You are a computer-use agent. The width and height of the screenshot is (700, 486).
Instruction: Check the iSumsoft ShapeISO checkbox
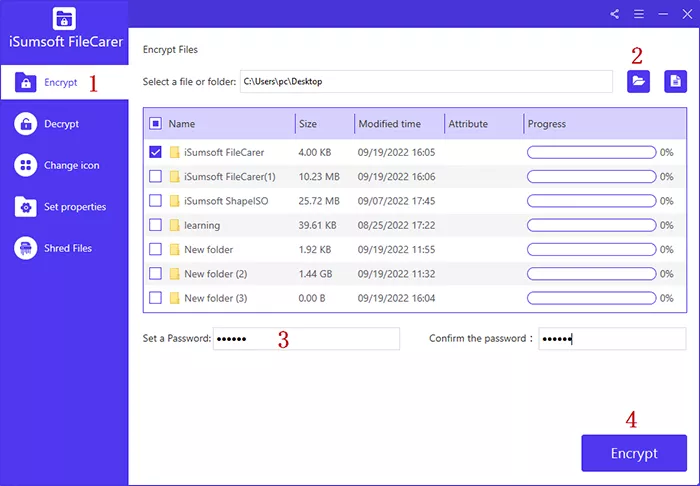(x=155, y=201)
